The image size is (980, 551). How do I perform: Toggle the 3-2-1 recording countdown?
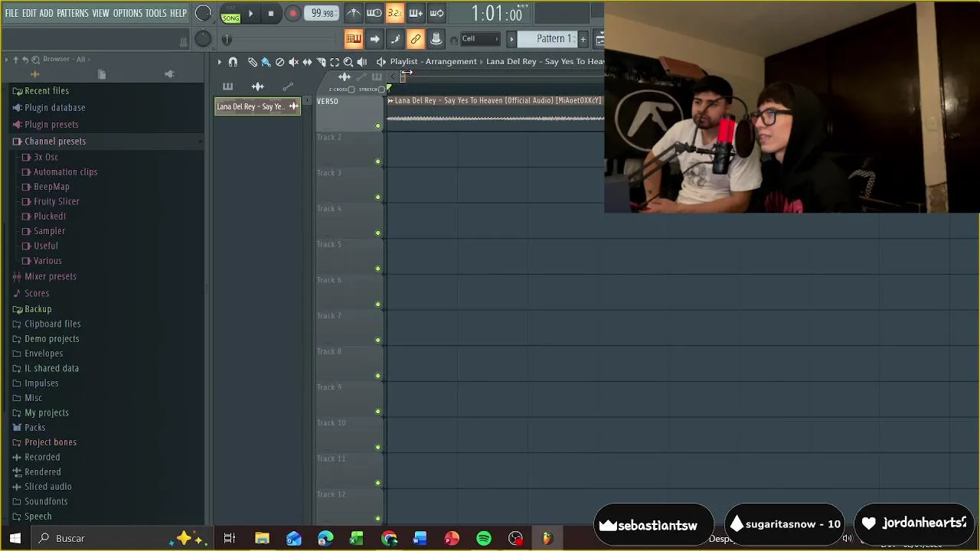tap(394, 13)
